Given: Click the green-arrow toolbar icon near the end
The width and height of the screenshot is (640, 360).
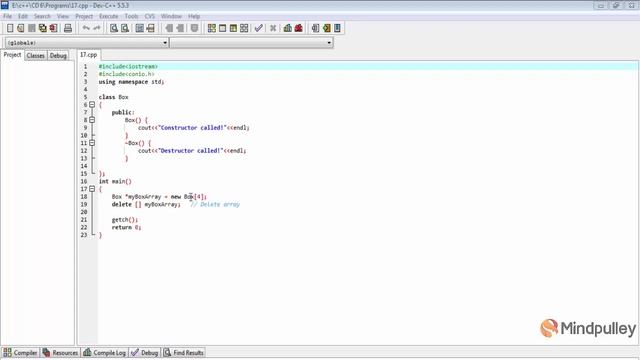Looking at the screenshot, I should click(x=327, y=28).
